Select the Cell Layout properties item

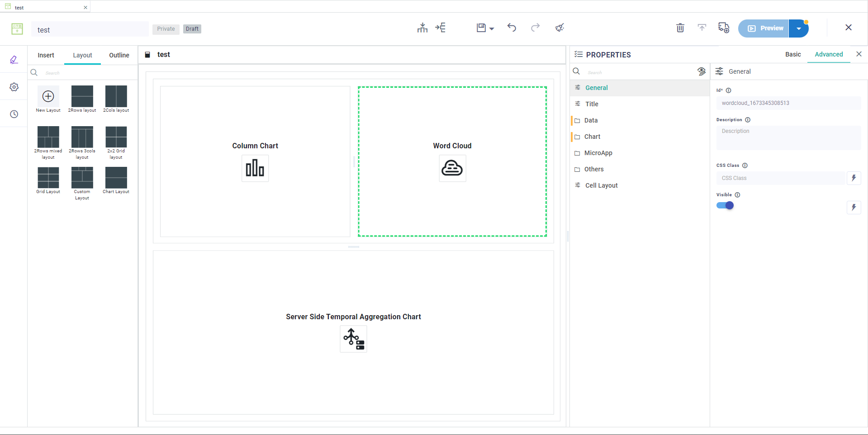pos(601,185)
